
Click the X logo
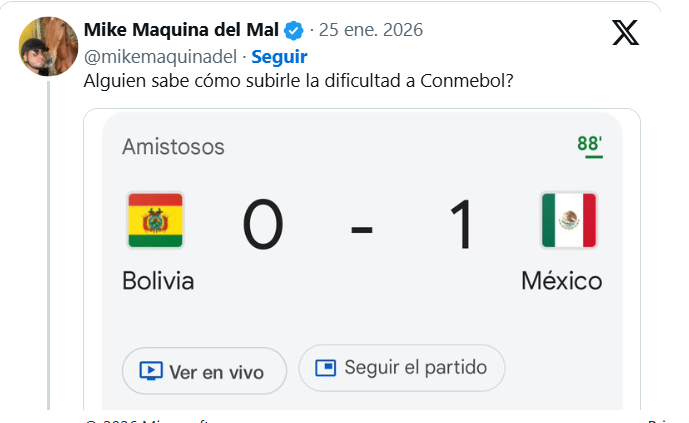tap(625, 33)
